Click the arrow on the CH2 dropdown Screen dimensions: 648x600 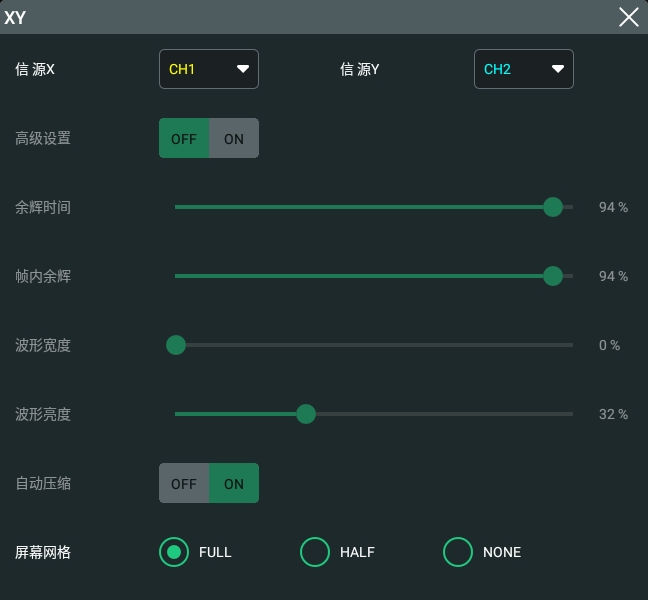(557, 69)
